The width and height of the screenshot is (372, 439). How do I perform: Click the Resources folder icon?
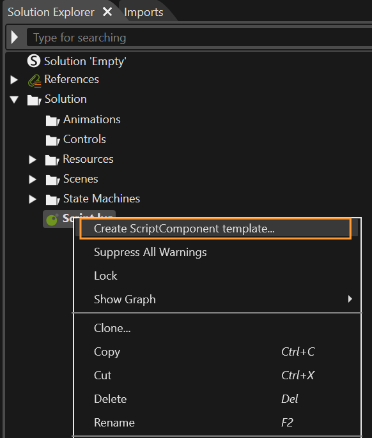click(52, 160)
